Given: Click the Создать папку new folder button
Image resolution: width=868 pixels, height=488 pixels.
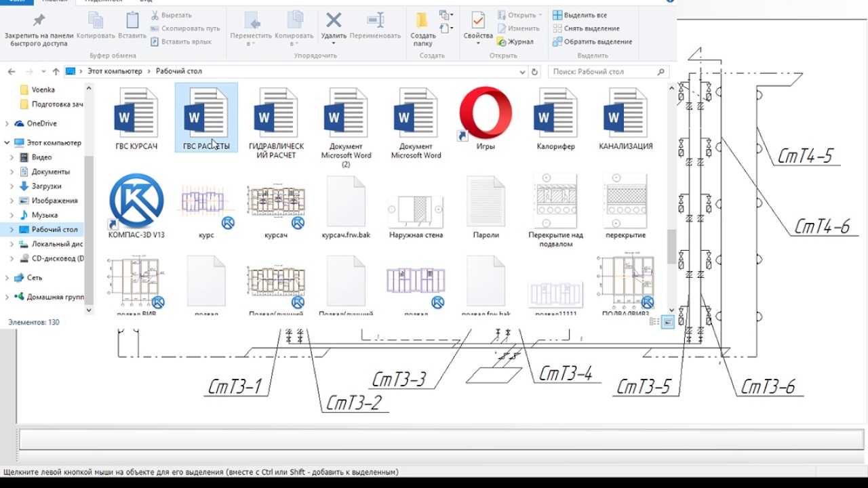Looking at the screenshot, I should [x=422, y=30].
